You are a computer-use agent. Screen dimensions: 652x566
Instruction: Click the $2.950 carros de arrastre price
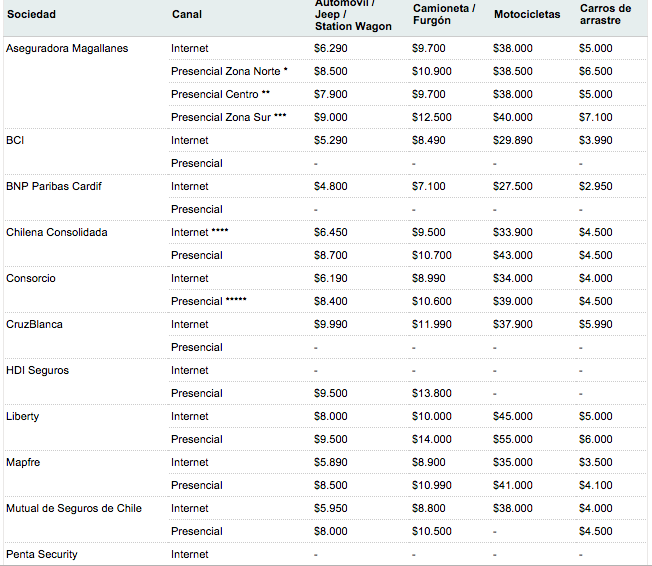tap(595, 186)
